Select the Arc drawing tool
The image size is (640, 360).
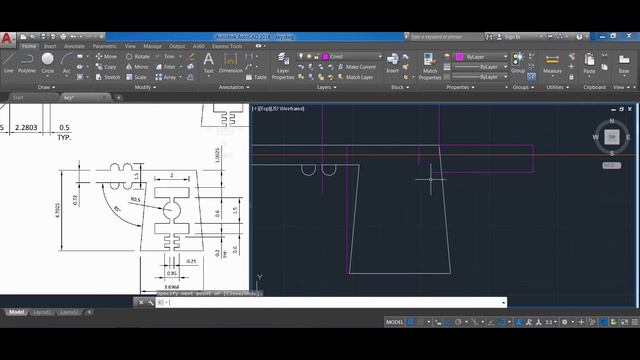67,63
